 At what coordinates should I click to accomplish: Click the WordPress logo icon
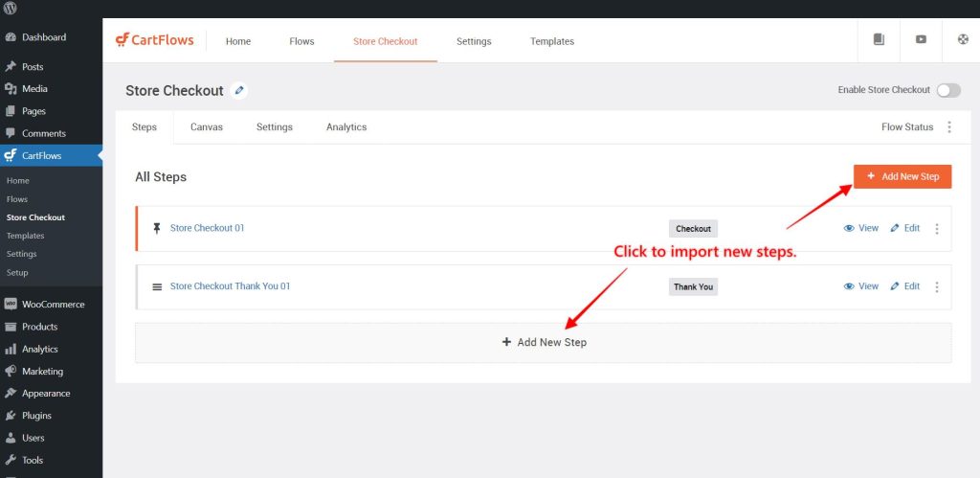[x=10, y=8]
